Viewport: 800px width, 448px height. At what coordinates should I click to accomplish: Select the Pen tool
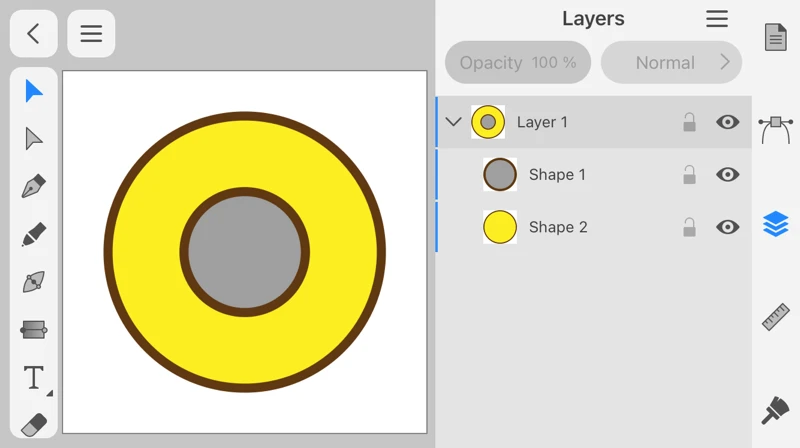pyautogui.click(x=34, y=187)
